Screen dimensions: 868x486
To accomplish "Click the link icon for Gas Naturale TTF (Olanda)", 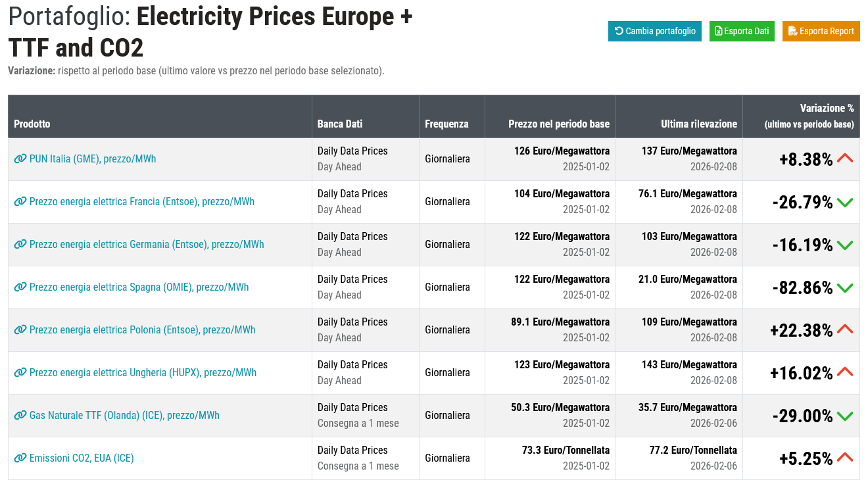I will [x=20, y=415].
